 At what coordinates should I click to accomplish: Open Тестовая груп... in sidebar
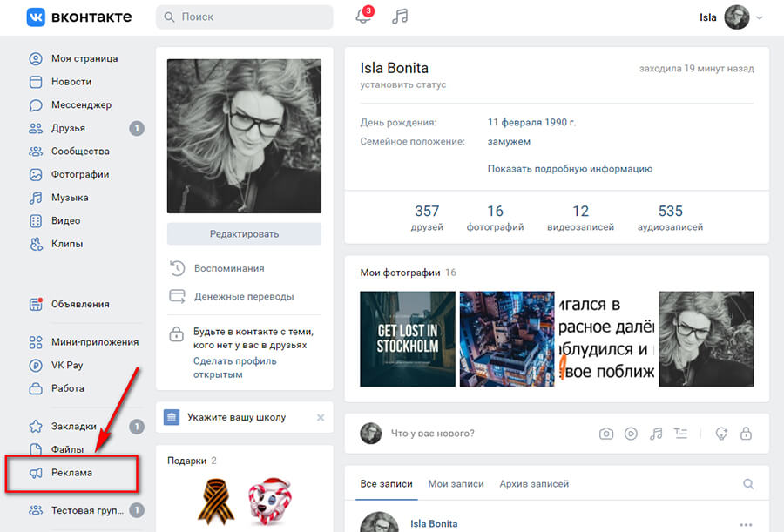(x=86, y=510)
